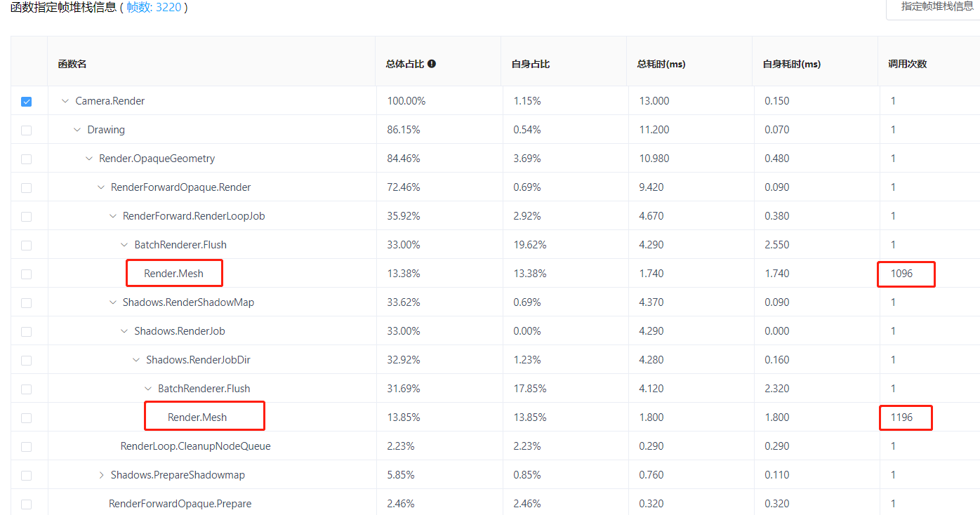Click the 2.320 self time cell
Viewport: 980px width, 515px height.
pyautogui.click(x=777, y=389)
